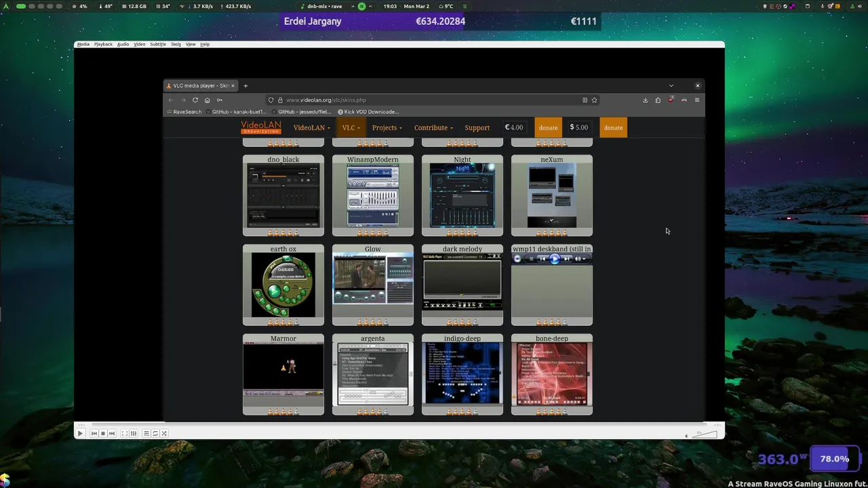
Task: Open the Support page link
Action: (x=477, y=127)
